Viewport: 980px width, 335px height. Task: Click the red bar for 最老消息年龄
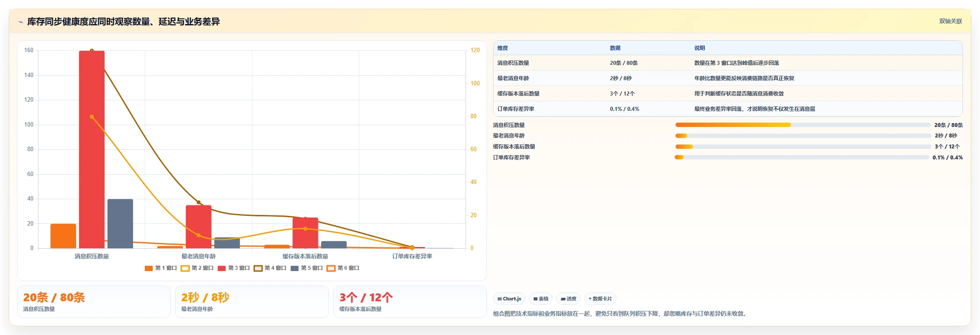click(x=199, y=227)
